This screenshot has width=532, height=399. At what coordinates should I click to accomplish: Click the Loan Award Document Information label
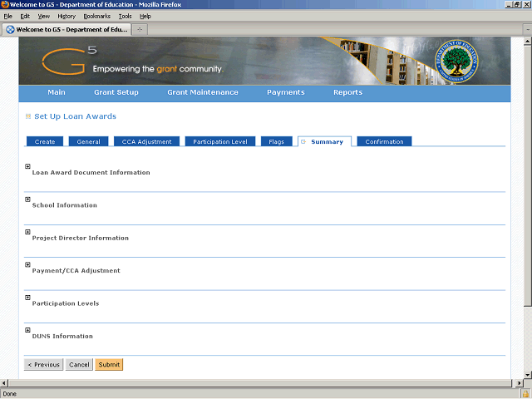click(x=91, y=172)
